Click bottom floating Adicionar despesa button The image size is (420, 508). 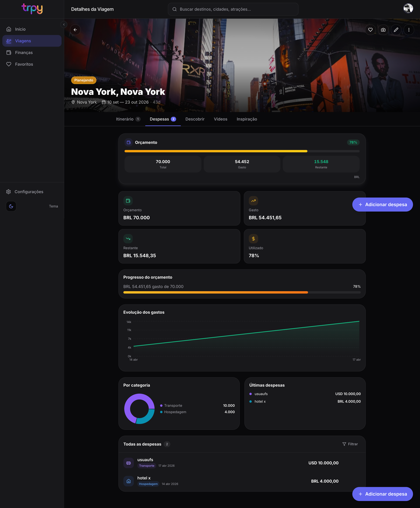[383, 494]
